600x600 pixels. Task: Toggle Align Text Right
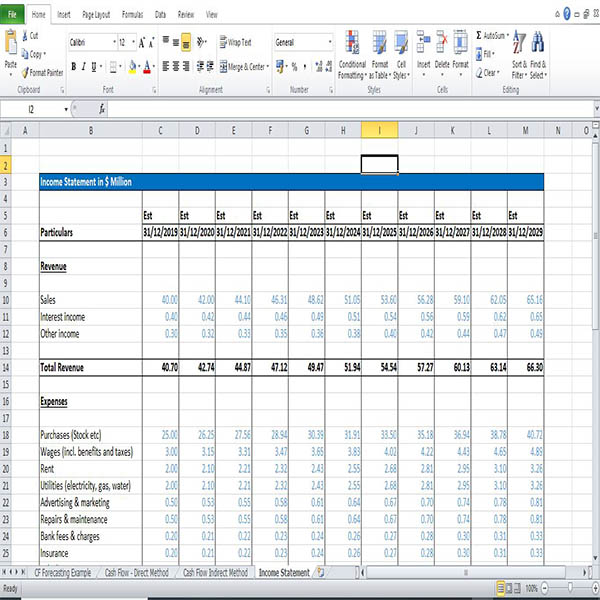[186, 67]
